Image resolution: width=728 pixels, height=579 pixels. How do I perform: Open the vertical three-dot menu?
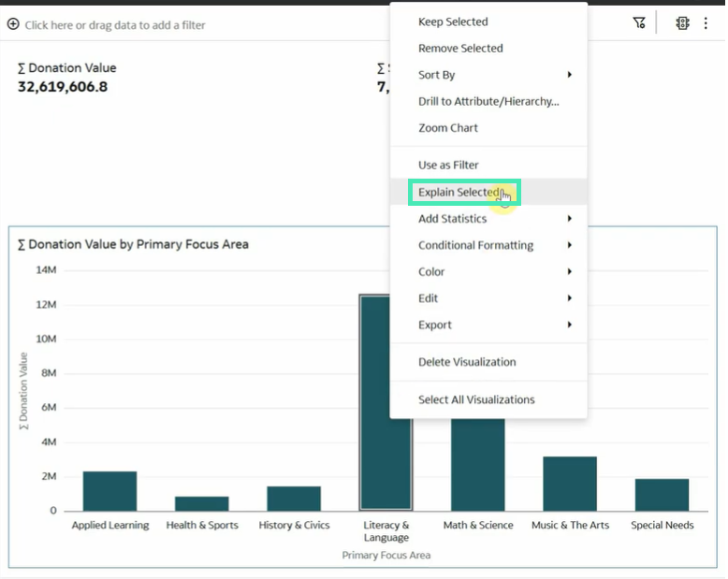pyautogui.click(x=706, y=23)
